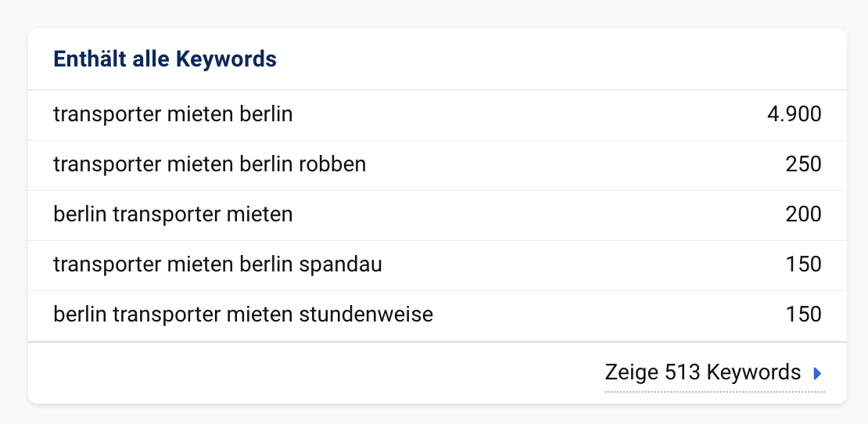The height and width of the screenshot is (424, 868).
Task: Click the 4.900 search volume value
Action: point(794,114)
